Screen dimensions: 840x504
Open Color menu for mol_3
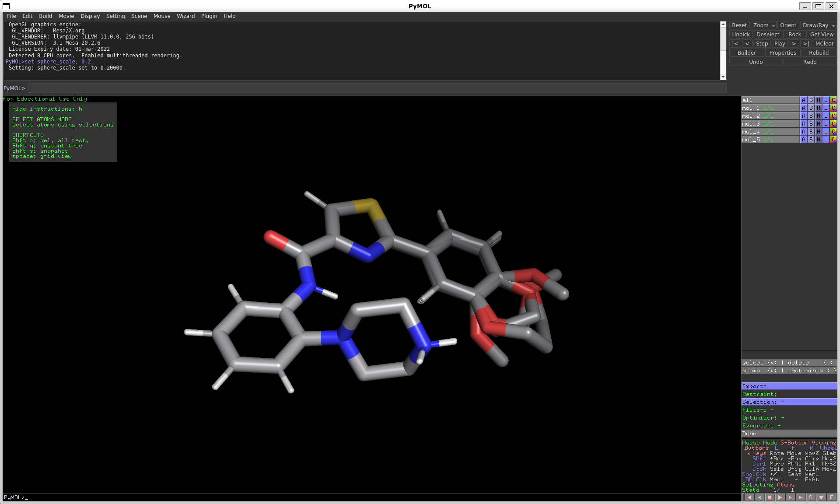tap(833, 124)
